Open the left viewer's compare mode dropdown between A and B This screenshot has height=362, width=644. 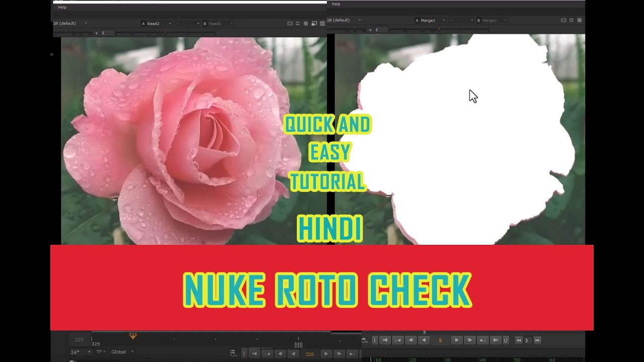tap(188, 24)
